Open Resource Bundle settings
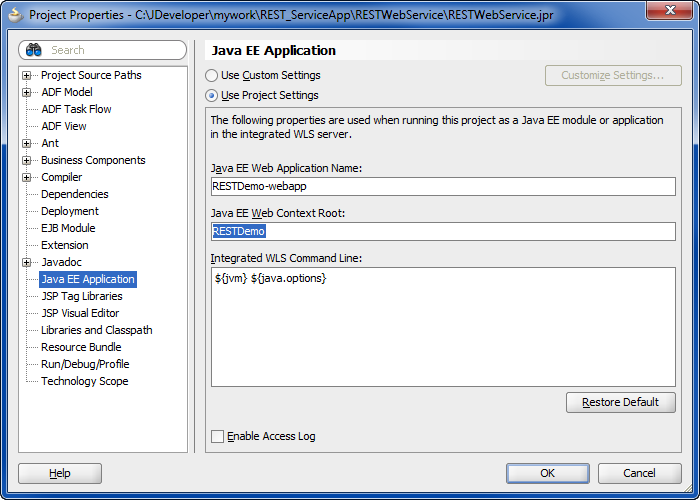This screenshot has width=700, height=500. (81, 347)
